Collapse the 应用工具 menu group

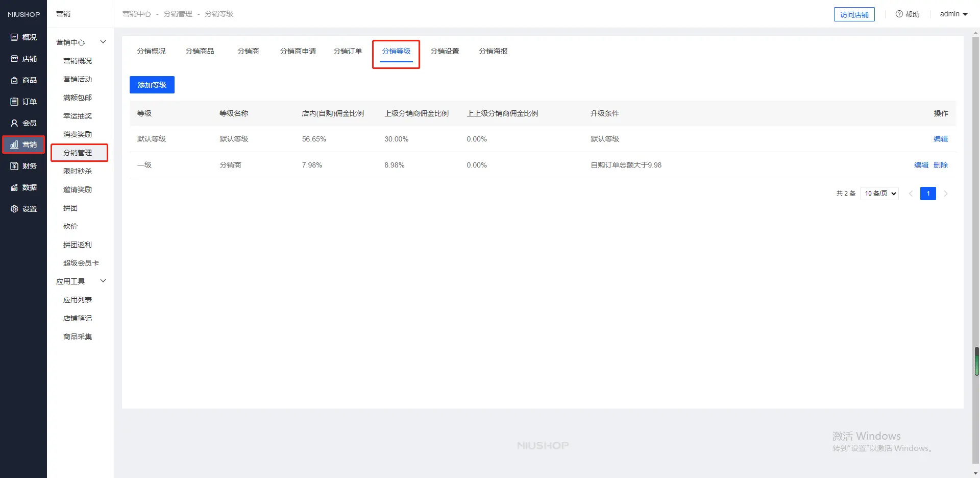(103, 281)
